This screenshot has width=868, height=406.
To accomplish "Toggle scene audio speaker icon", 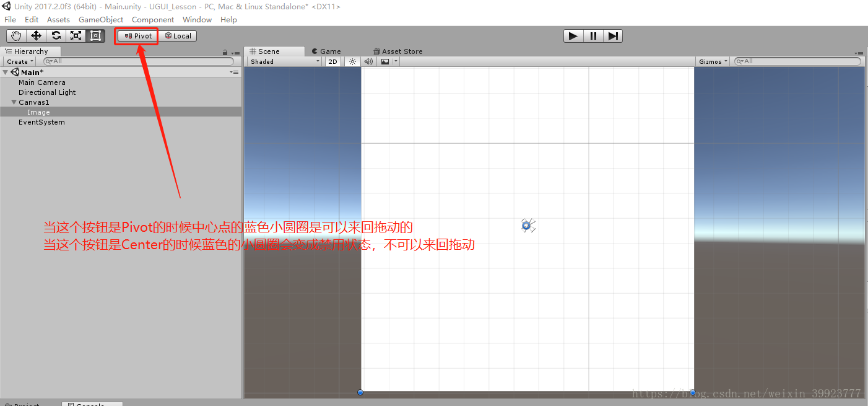I will 368,61.
